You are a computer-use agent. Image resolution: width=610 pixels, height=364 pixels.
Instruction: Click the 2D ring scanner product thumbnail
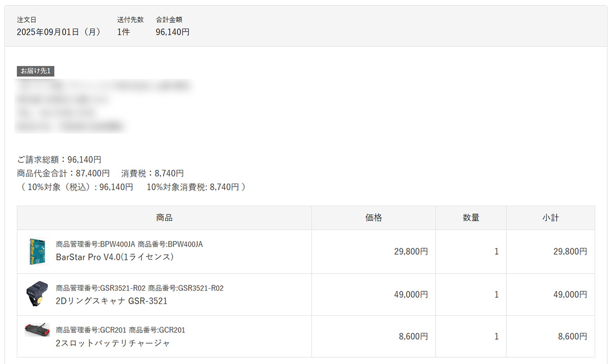pyautogui.click(x=37, y=294)
